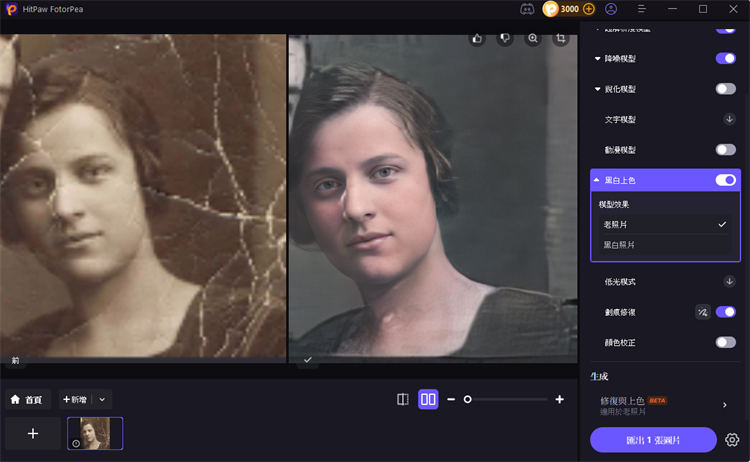
Task: Toggle the 銳化模型 switch
Action: [726, 89]
